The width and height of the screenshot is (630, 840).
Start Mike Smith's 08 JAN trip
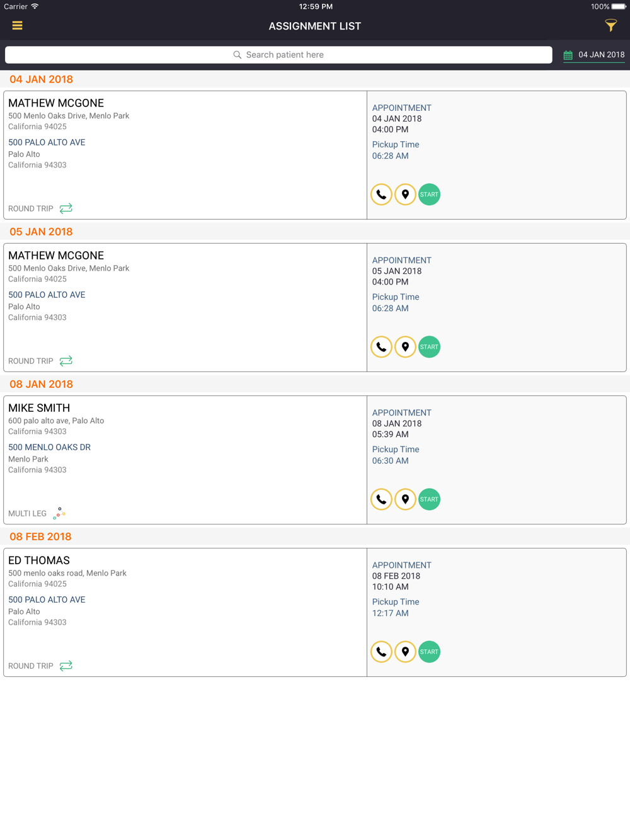pyautogui.click(x=429, y=499)
